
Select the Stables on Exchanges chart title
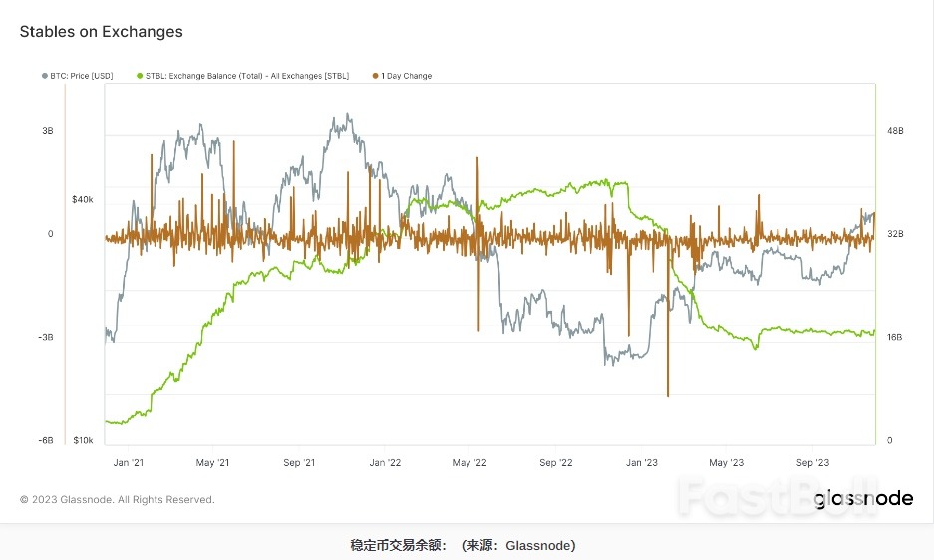click(101, 32)
